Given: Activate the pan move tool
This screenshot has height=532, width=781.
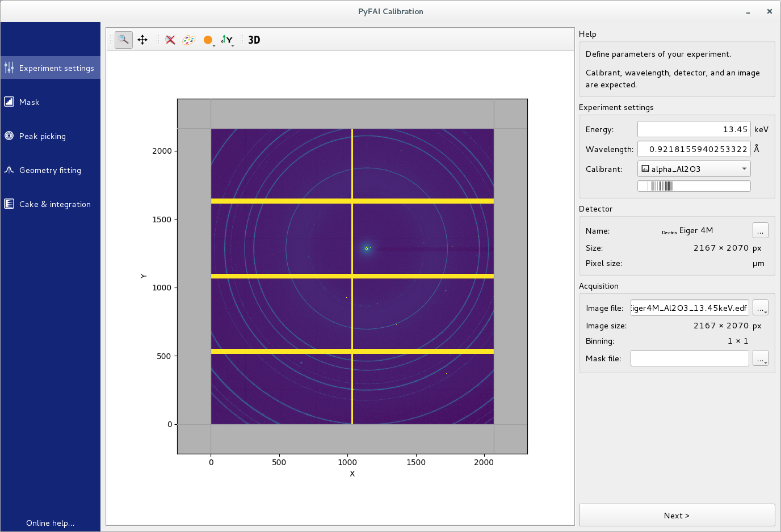Looking at the screenshot, I should click(x=142, y=40).
